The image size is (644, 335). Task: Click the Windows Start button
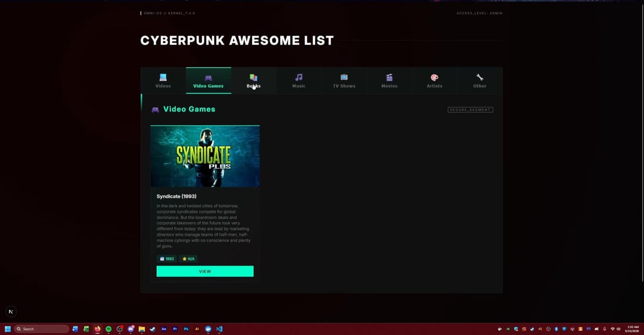pyautogui.click(x=8, y=329)
